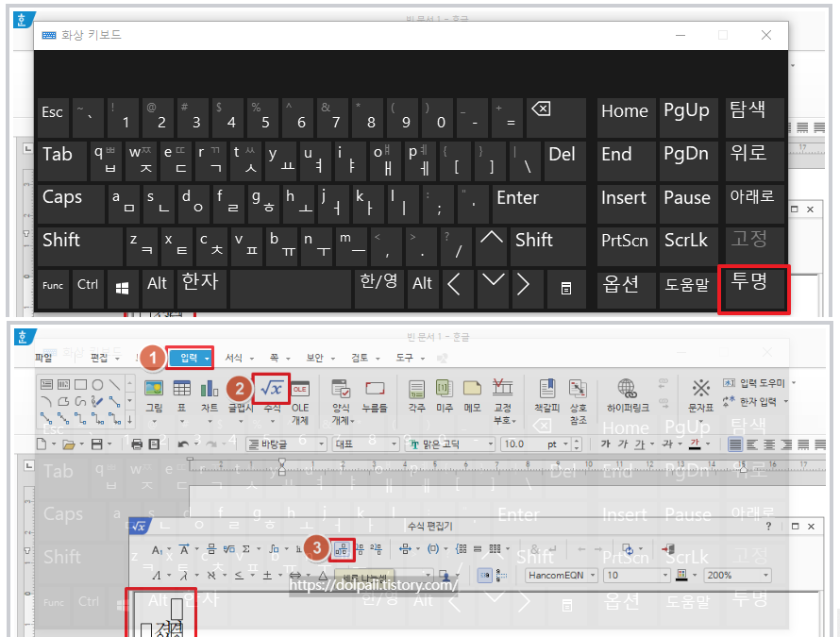Click the 누름틀 field icon
840x637 pixels.
tap(375, 389)
